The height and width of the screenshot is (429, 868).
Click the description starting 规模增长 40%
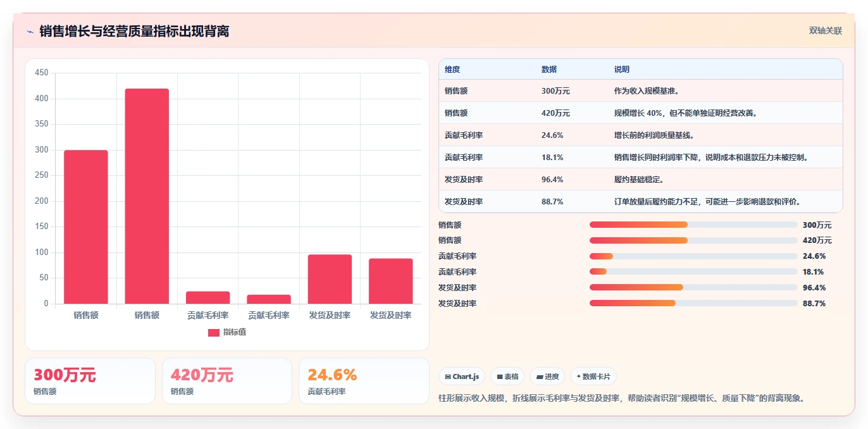[686, 113]
